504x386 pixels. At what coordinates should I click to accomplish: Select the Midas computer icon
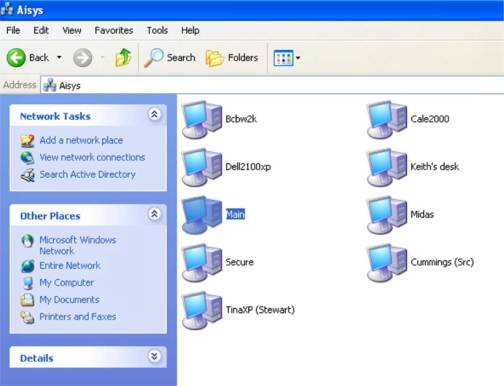pos(387,215)
